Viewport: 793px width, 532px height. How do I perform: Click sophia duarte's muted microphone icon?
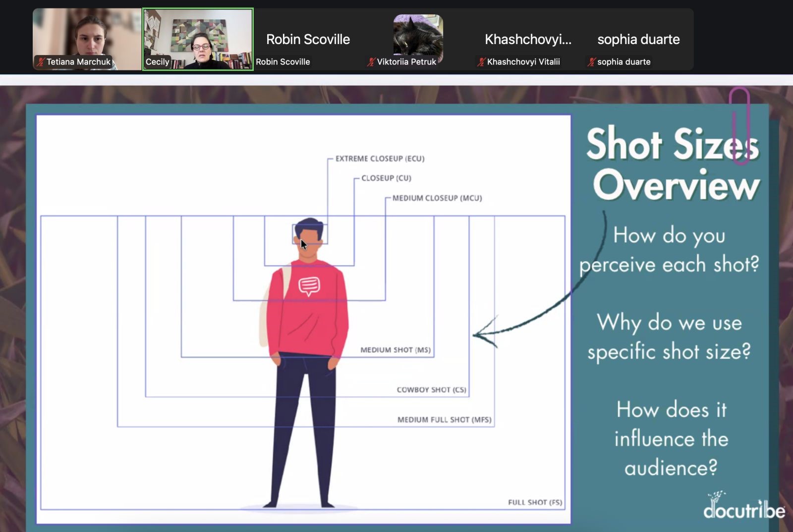point(591,62)
